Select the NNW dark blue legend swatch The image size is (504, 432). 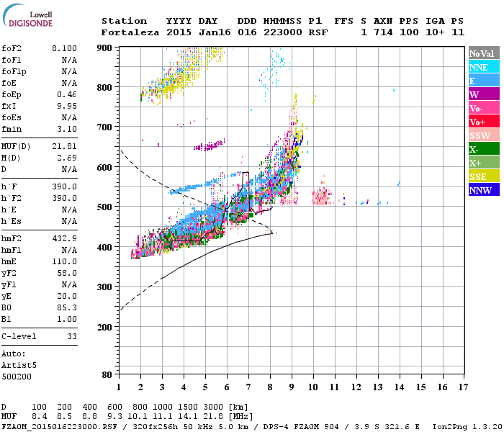coord(484,190)
